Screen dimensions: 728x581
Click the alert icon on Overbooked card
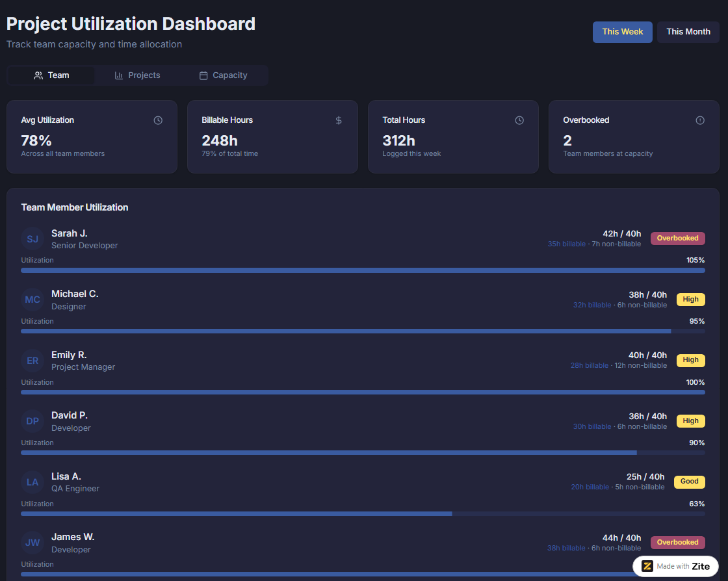(699, 120)
